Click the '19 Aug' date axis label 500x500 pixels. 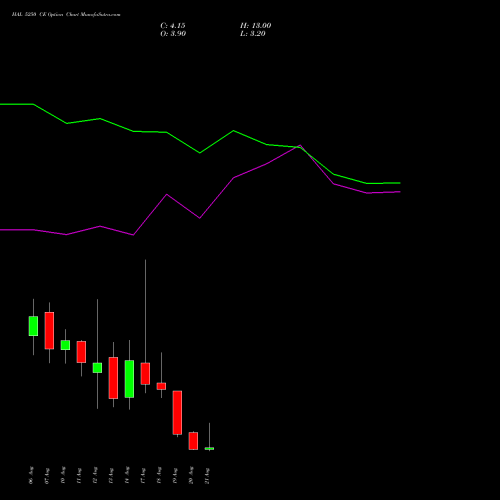(x=175, y=475)
